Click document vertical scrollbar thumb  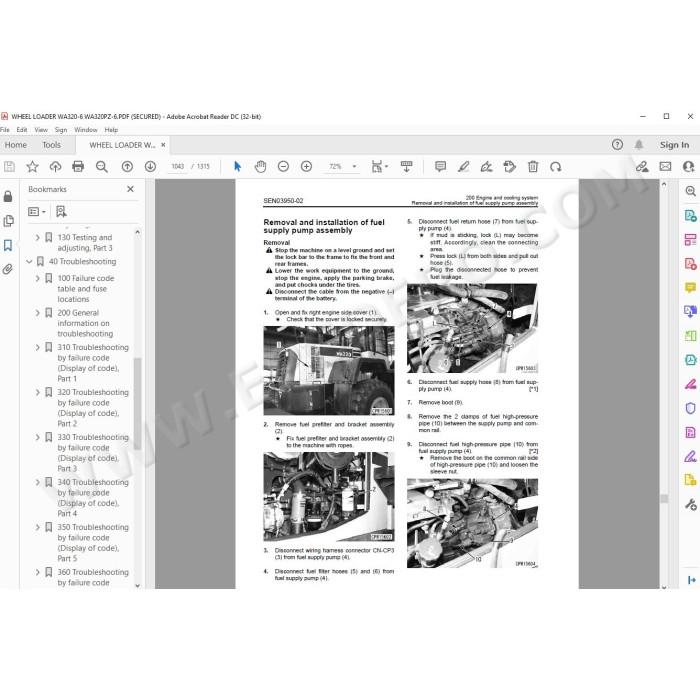(664, 499)
